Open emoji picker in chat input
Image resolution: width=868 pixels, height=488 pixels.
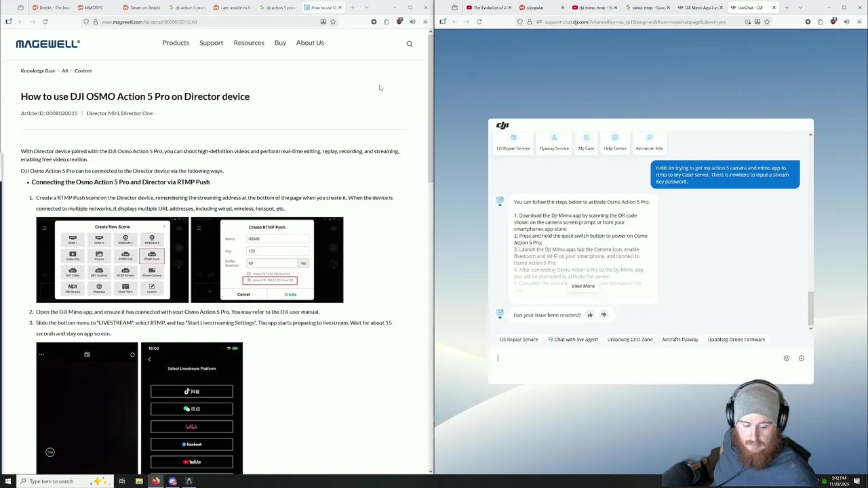(x=787, y=358)
